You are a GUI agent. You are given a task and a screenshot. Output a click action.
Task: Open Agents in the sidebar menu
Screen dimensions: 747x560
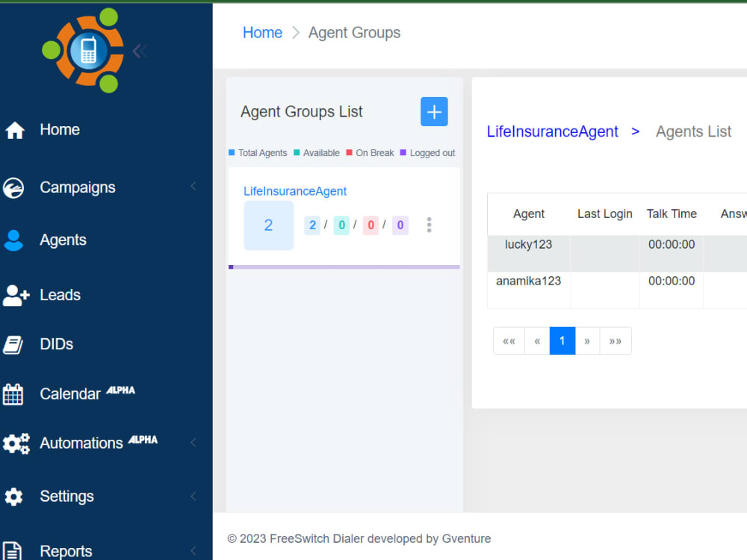63,240
